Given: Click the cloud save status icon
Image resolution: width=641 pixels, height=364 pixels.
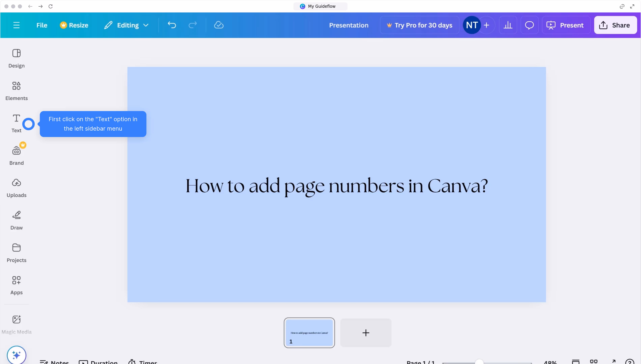Looking at the screenshot, I should (219, 25).
